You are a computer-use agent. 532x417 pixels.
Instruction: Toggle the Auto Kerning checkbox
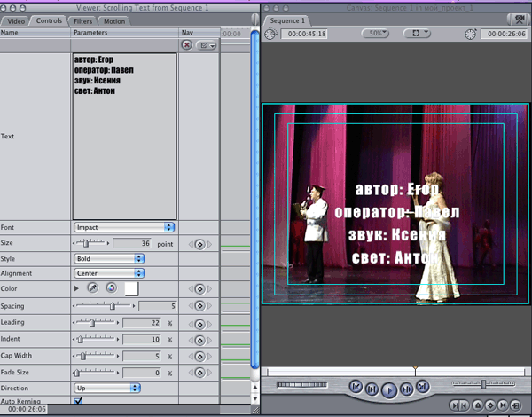[x=78, y=400]
